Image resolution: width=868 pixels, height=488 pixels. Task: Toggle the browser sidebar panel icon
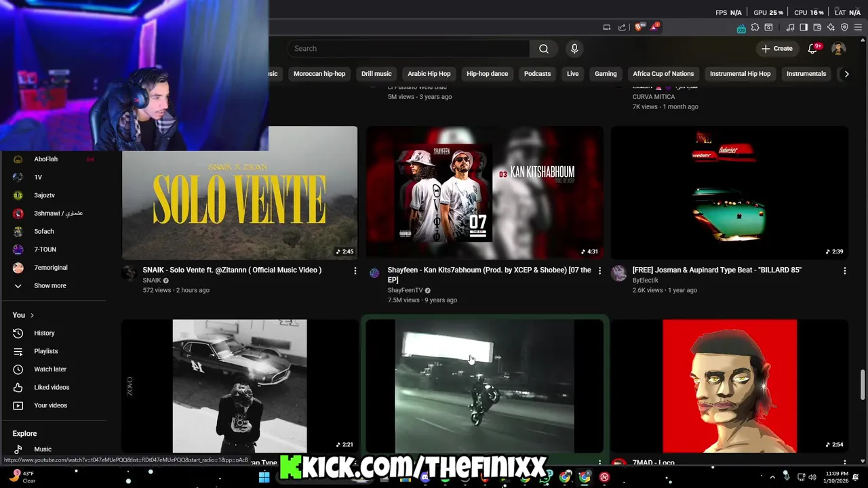point(804,27)
